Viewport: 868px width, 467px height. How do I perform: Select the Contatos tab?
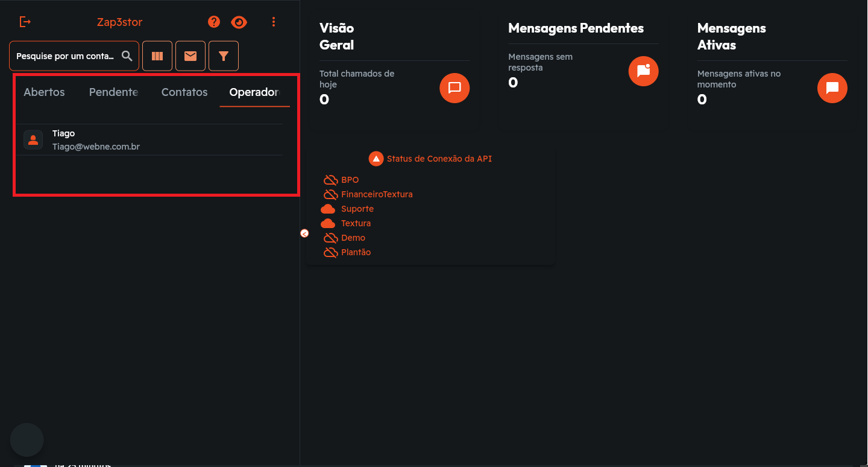pos(184,92)
